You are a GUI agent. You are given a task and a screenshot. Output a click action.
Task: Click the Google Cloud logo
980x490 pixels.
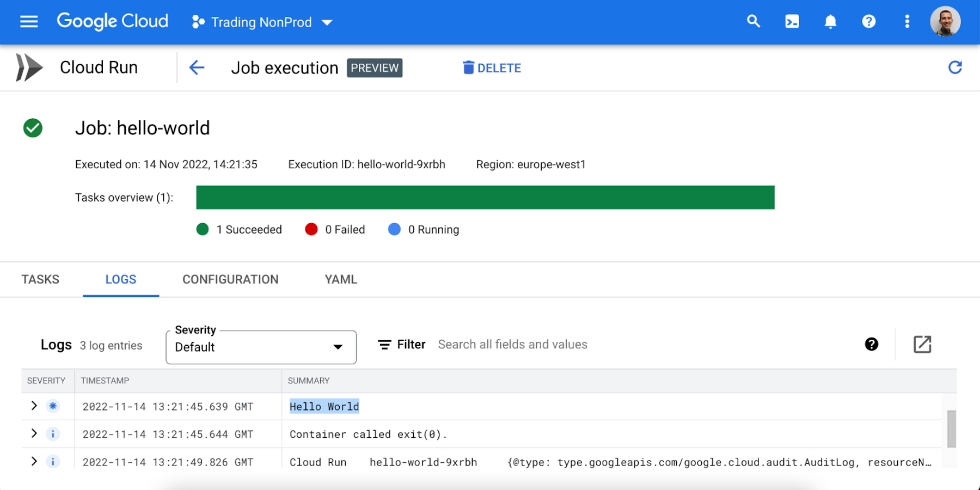[x=113, y=21]
